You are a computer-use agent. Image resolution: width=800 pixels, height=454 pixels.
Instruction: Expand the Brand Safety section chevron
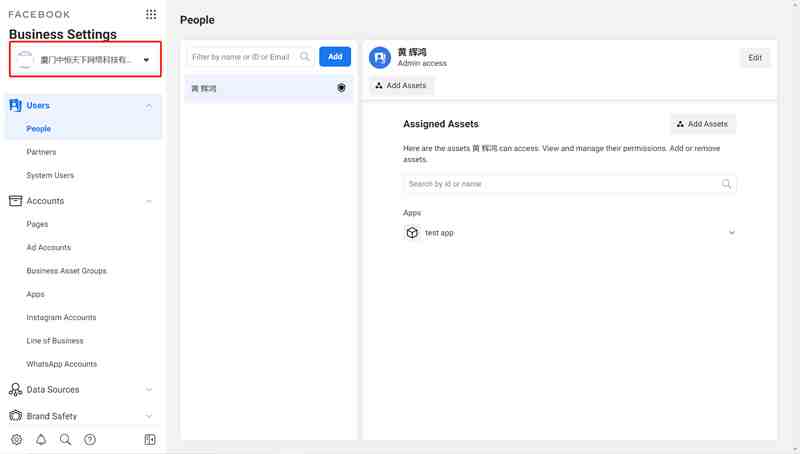click(148, 416)
